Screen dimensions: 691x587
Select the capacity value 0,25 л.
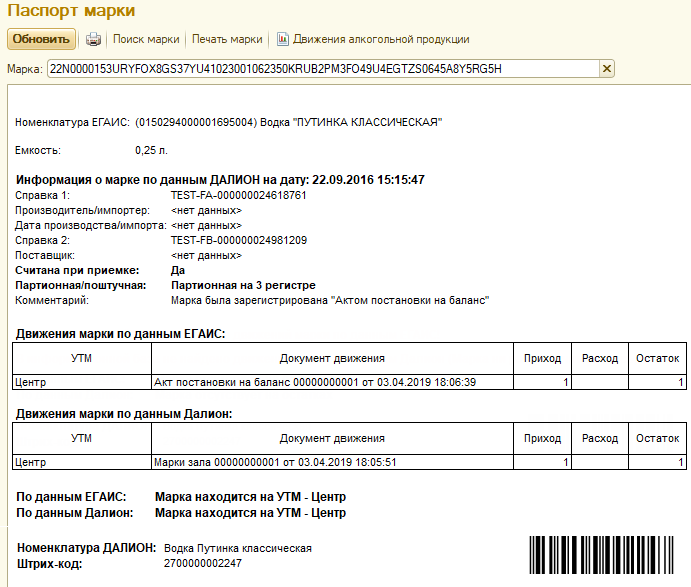coord(151,150)
